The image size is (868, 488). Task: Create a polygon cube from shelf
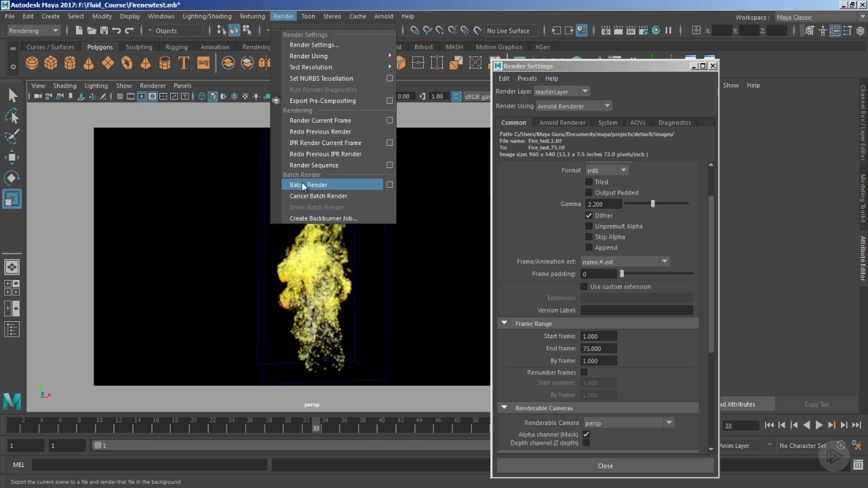51,63
